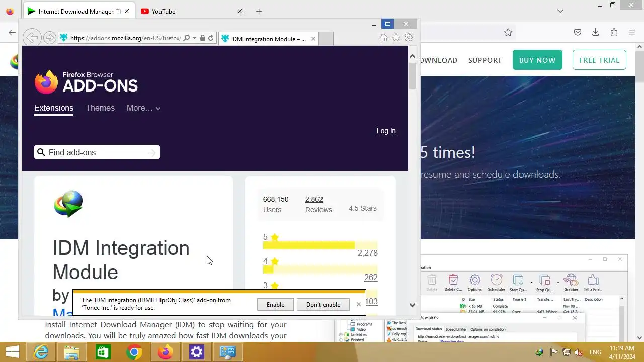Click the Internet Explorer Home icon

click(x=383, y=38)
